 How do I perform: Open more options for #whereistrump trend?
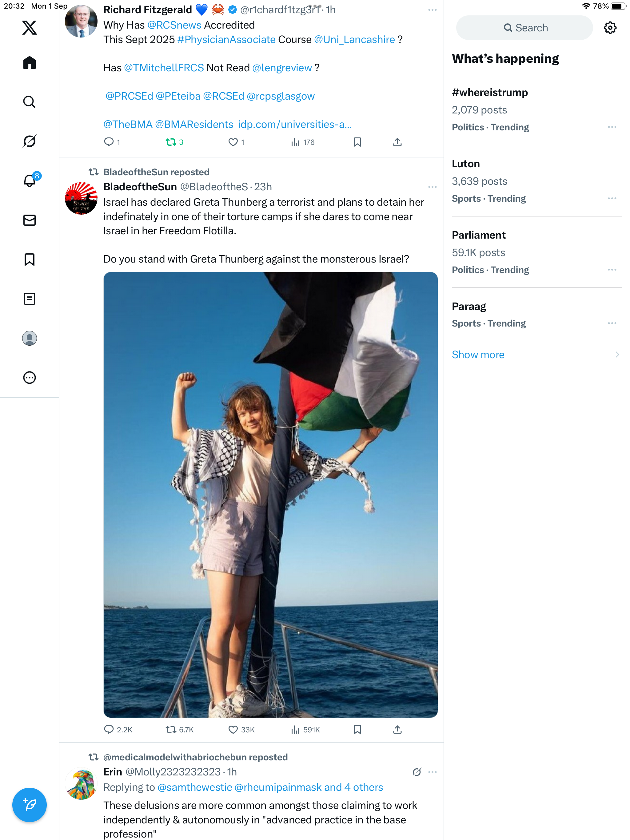point(612,127)
